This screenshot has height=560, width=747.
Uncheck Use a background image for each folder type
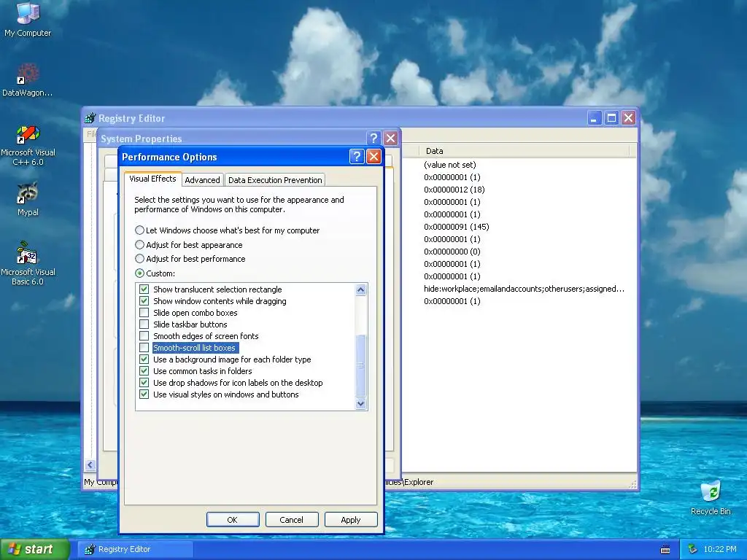144,359
